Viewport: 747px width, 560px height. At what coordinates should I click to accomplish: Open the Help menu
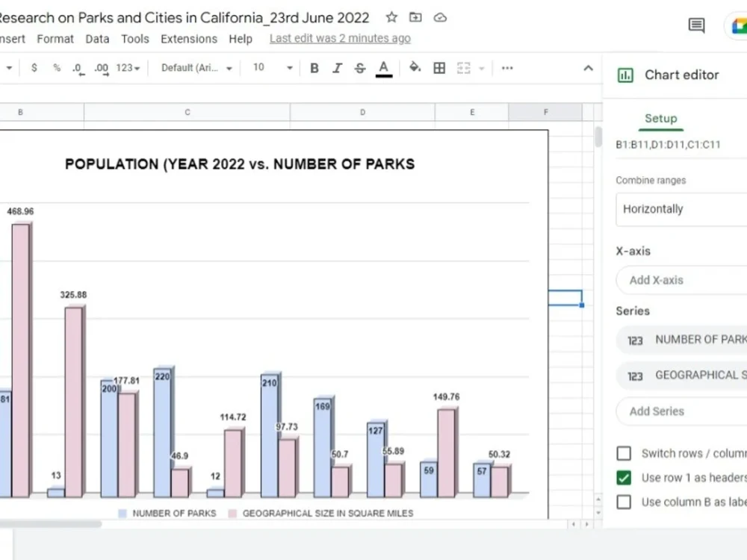pos(241,39)
